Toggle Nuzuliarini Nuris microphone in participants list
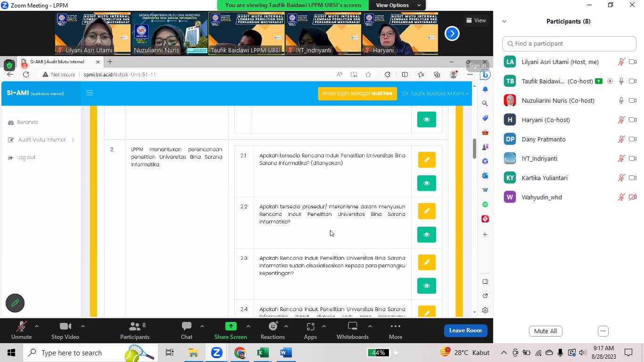Viewport: 644px width, 362px height. [x=621, y=100]
